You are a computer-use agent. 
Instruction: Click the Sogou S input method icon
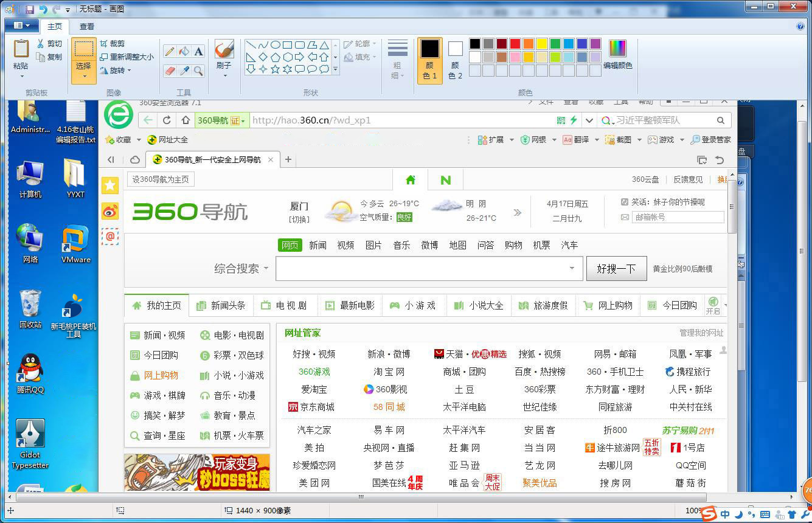point(709,513)
